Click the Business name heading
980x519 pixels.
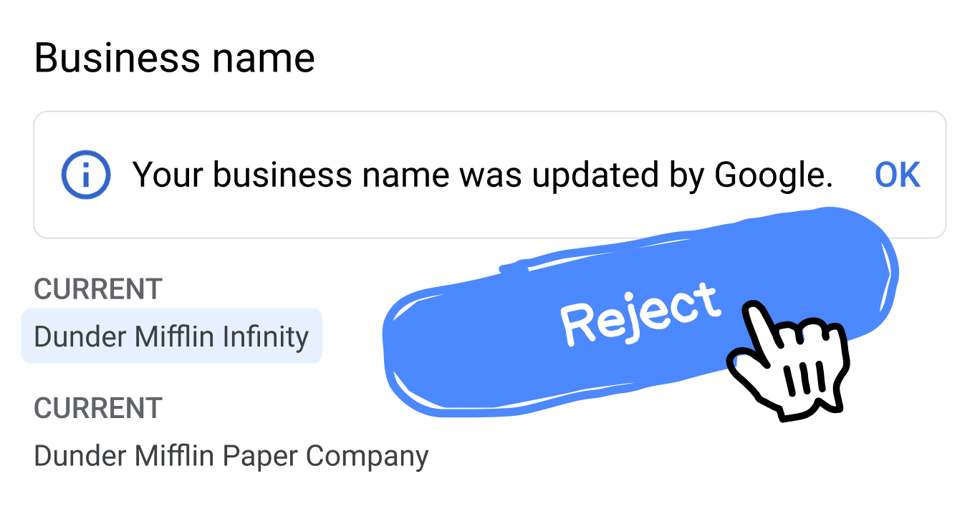tap(174, 58)
